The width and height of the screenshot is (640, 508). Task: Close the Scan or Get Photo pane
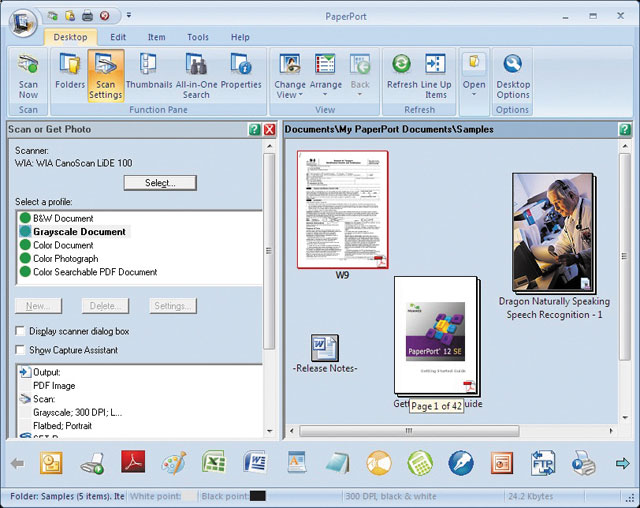click(269, 130)
